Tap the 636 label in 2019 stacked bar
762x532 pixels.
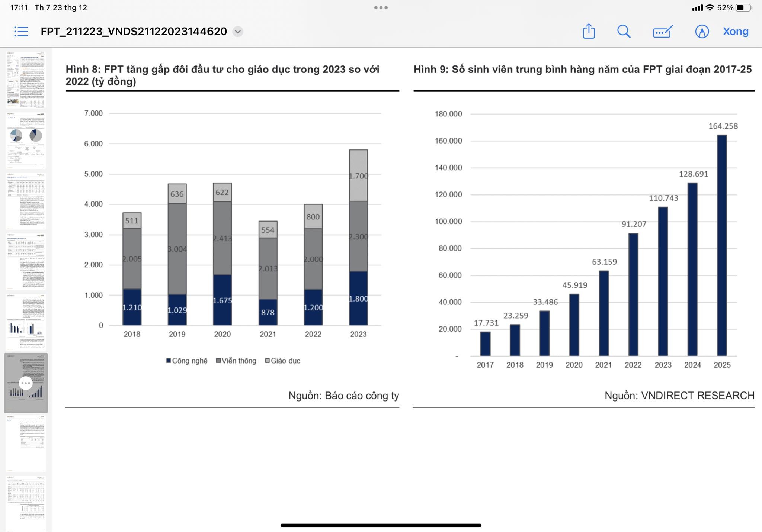click(177, 194)
